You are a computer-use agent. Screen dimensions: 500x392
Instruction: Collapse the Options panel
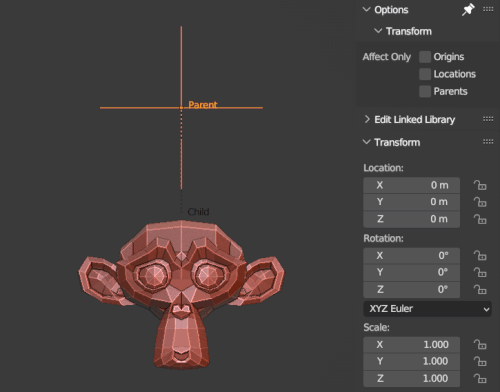click(x=367, y=9)
